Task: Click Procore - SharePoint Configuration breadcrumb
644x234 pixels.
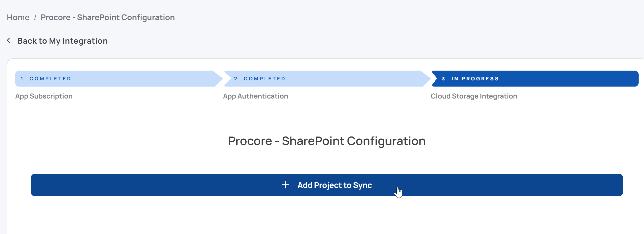Action: (107, 17)
